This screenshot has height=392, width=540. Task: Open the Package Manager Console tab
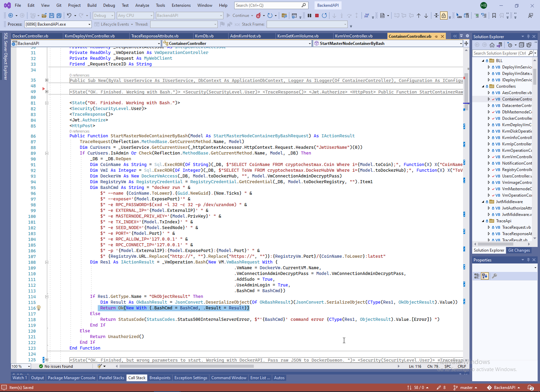[x=72, y=378]
